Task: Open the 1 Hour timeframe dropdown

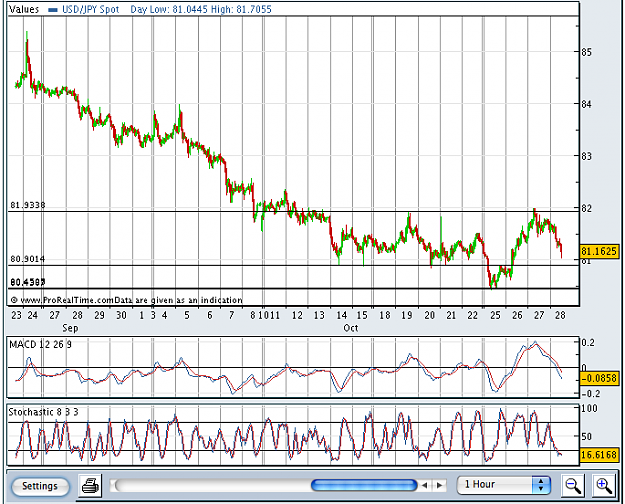Action: [503, 485]
